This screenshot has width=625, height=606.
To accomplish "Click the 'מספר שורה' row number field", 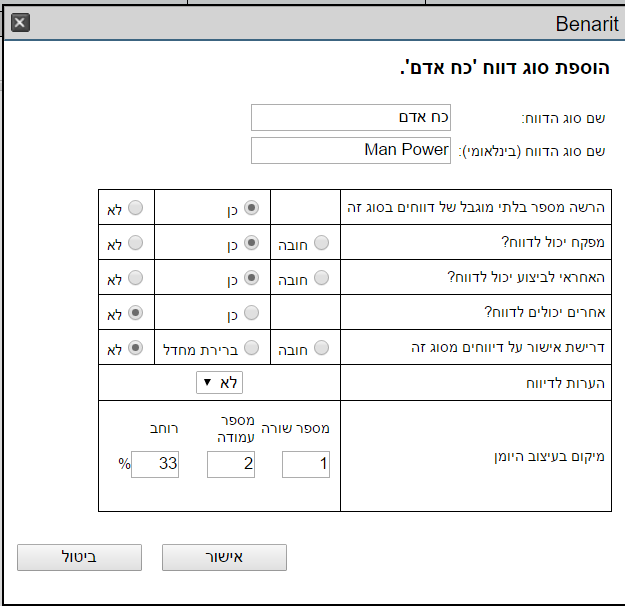I will (x=306, y=464).
